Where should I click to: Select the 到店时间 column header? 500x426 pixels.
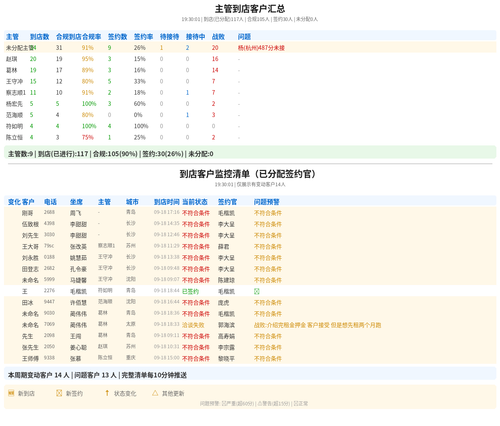click(167, 202)
